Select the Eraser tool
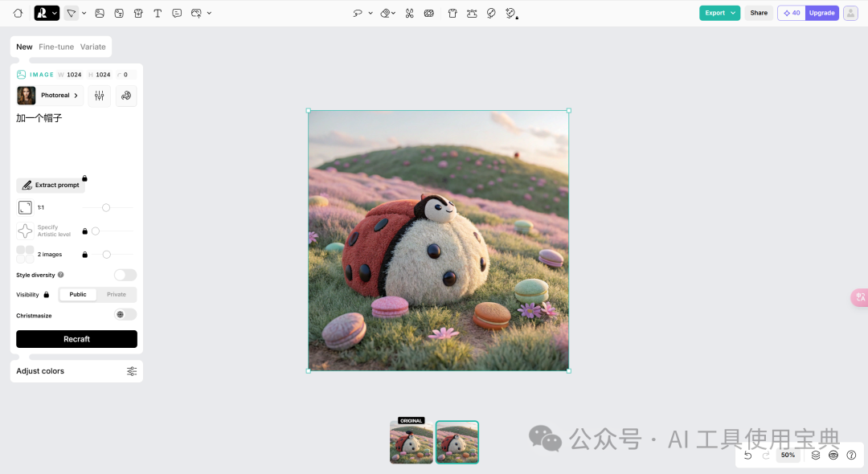Screen dimensions: 868x474 point(385,13)
